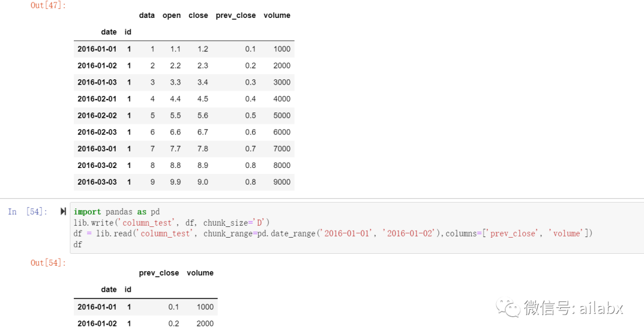Click prev_close 0.7 in the 2016-03-01 row

click(x=250, y=149)
